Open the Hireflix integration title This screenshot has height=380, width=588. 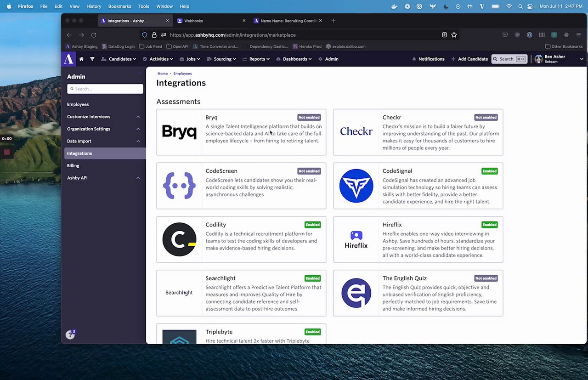point(392,225)
